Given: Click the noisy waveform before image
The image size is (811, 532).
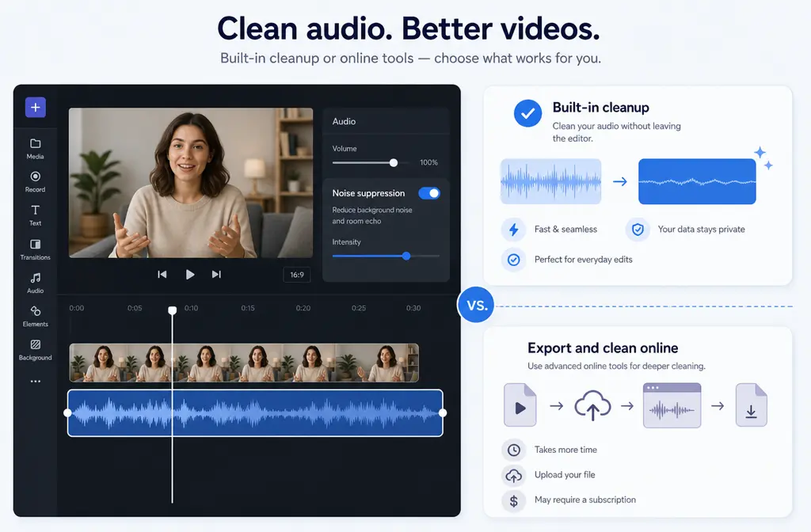Looking at the screenshot, I should pyautogui.click(x=551, y=181).
